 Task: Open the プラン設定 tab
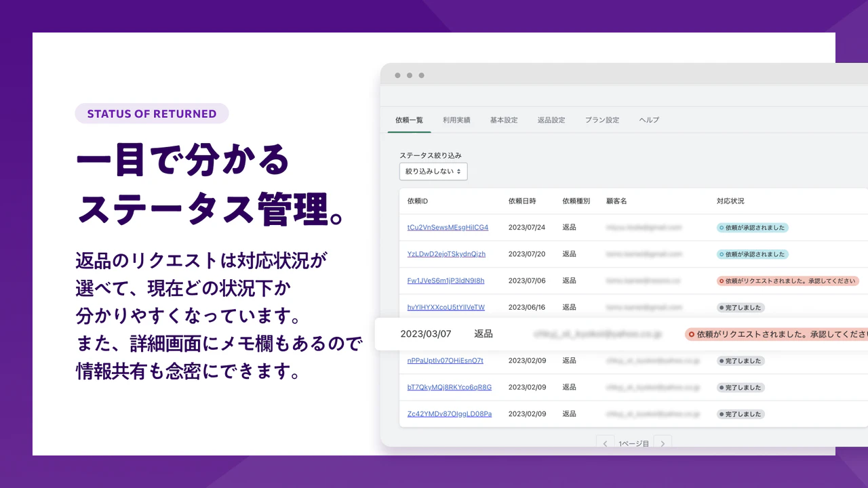[x=602, y=120]
